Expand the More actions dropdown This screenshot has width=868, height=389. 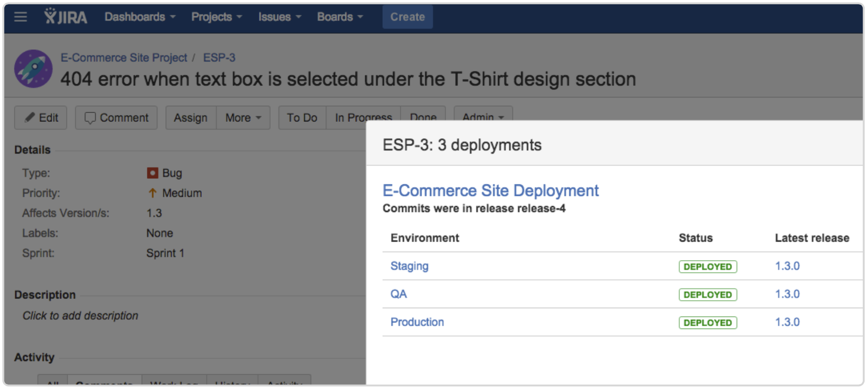(x=243, y=118)
